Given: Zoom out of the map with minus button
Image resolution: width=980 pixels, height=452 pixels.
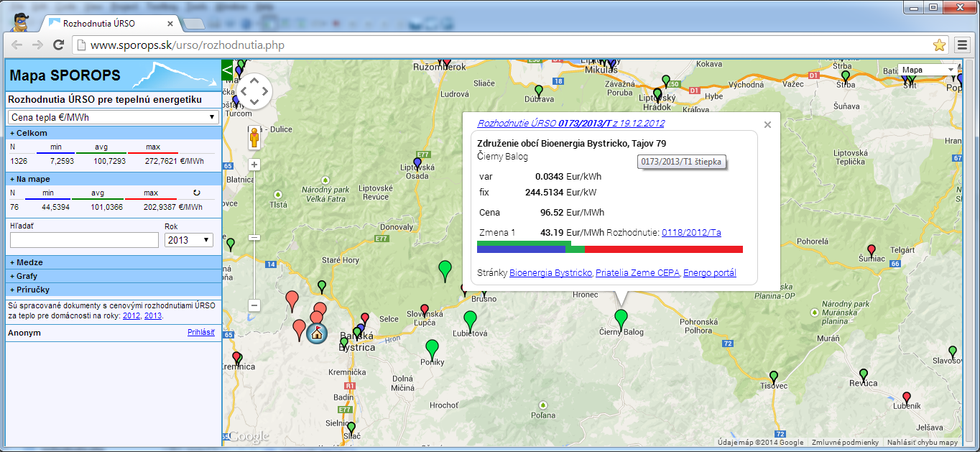Looking at the screenshot, I should click(x=254, y=305).
